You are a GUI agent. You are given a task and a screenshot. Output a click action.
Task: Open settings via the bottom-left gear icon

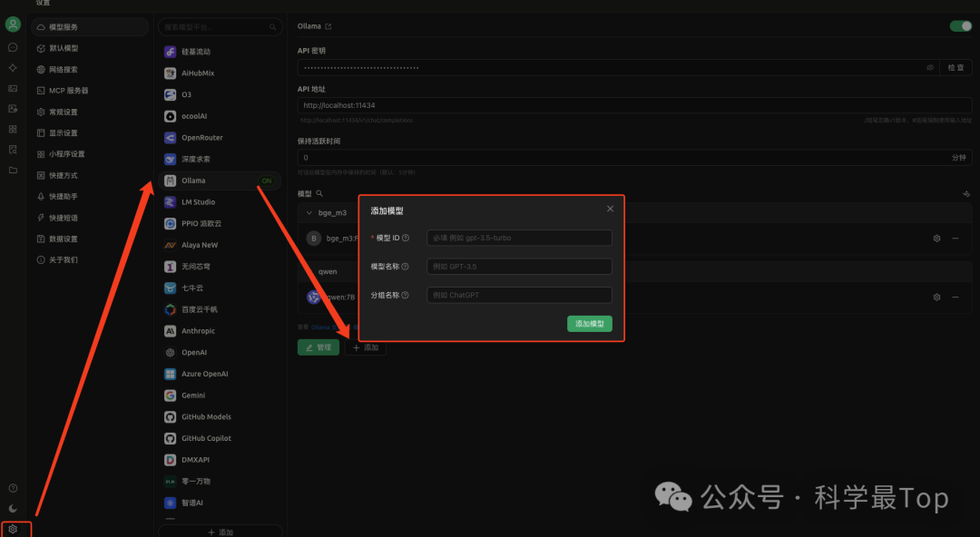13,529
